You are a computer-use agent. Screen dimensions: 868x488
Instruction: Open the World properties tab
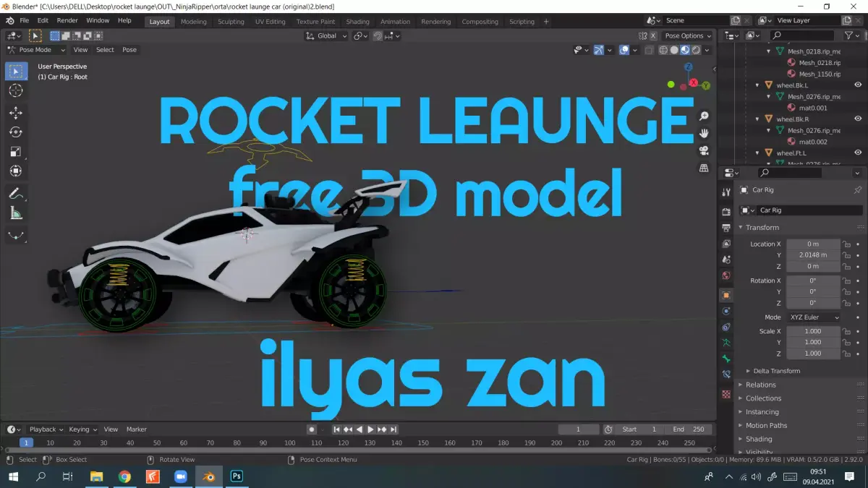pos(726,275)
